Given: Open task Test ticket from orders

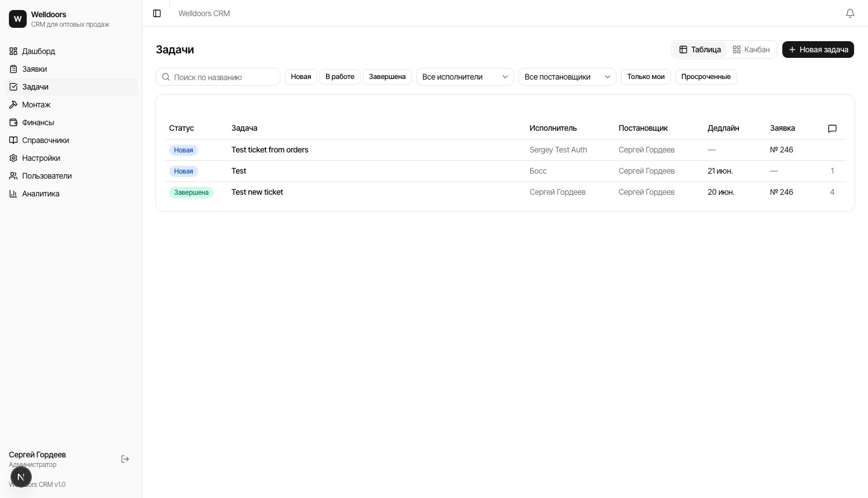Looking at the screenshot, I should (270, 150).
